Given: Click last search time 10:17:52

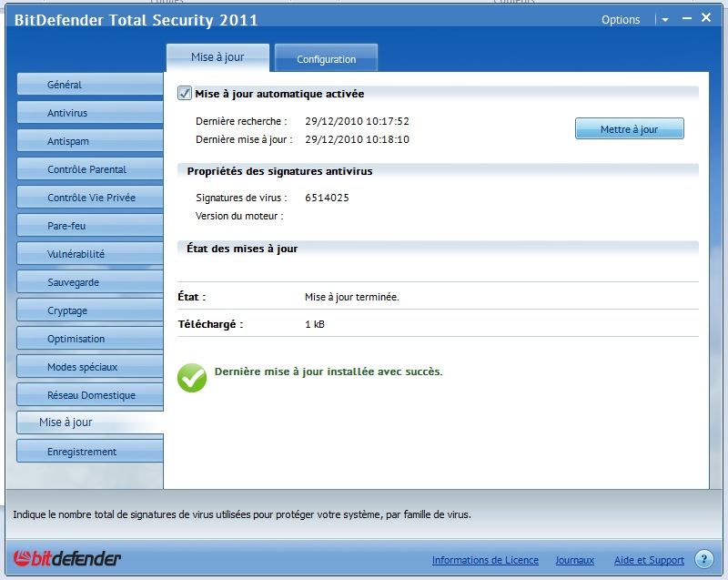Looking at the screenshot, I should pos(388,121).
